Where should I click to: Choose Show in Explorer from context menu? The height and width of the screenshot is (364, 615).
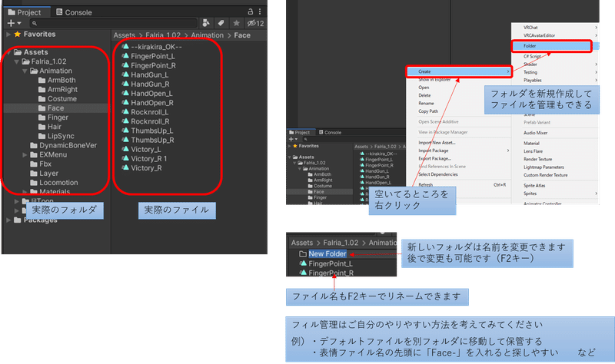pyautogui.click(x=434, y=80)
